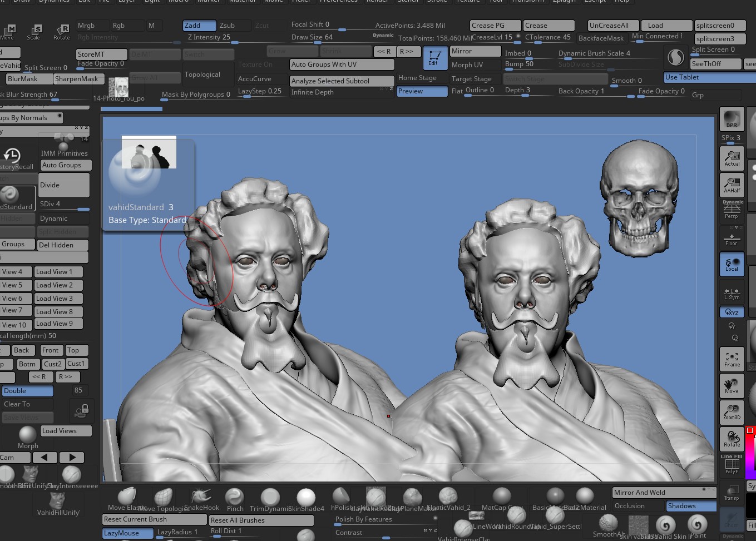The image size is (756, 541).
Task: Toggle Floor grid display
Action: (x=732, y=237)
